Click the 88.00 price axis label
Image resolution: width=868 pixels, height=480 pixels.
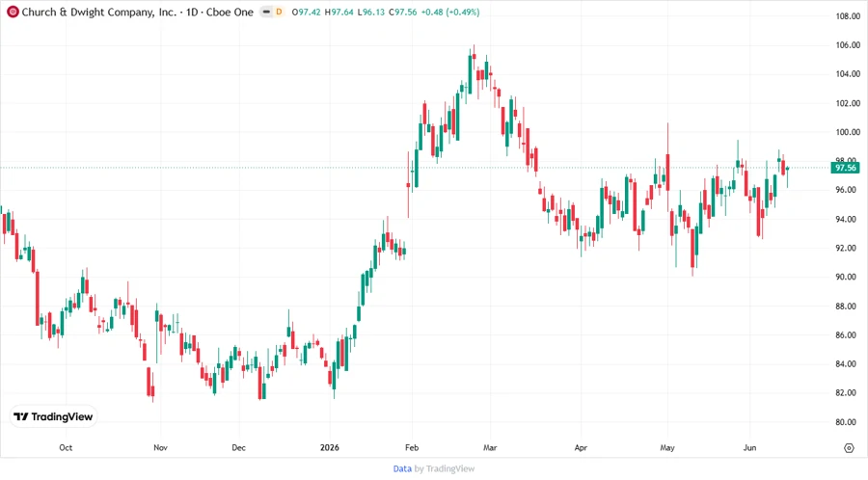click(848, 307)
